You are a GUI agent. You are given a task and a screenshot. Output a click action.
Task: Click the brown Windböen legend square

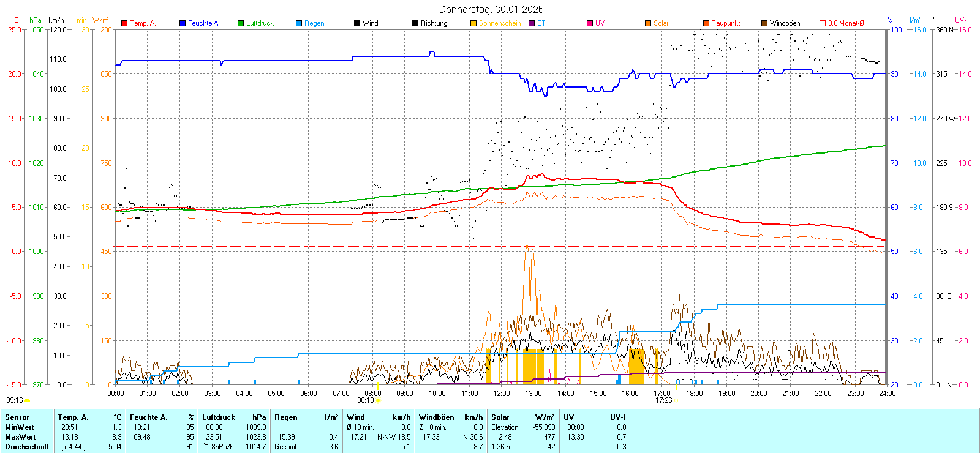click(764, 23)
